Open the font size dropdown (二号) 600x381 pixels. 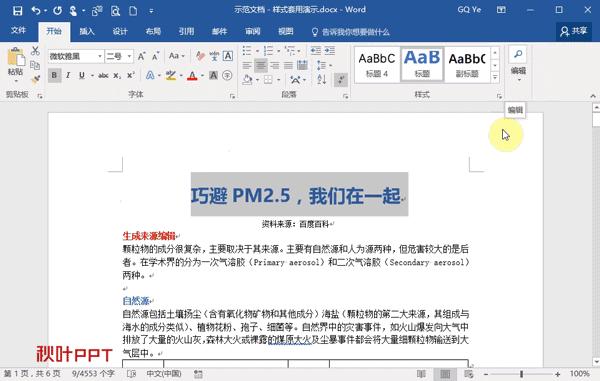pos(129,57)
